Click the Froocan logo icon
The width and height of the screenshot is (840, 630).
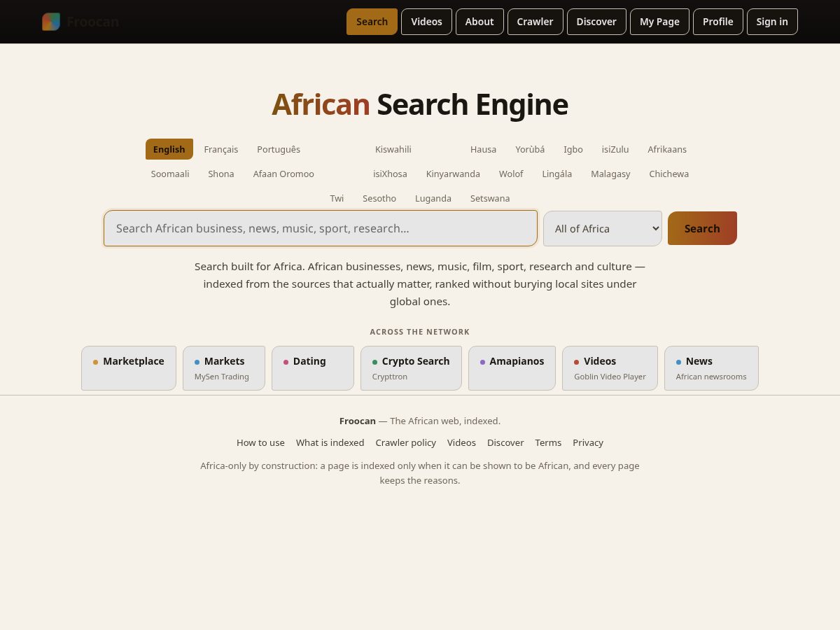pyautogui.click(x=51, y=22)
